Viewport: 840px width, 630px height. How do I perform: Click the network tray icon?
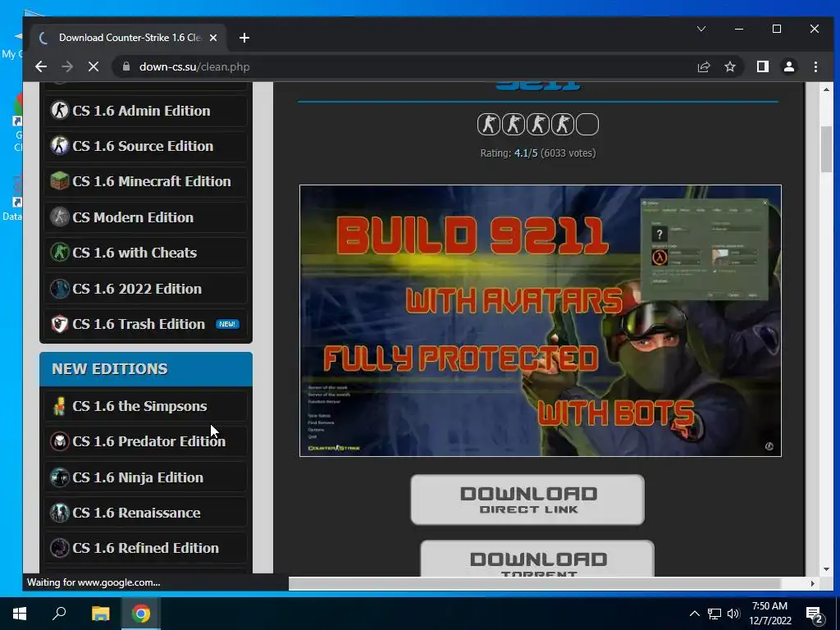[x=714, y=614]
